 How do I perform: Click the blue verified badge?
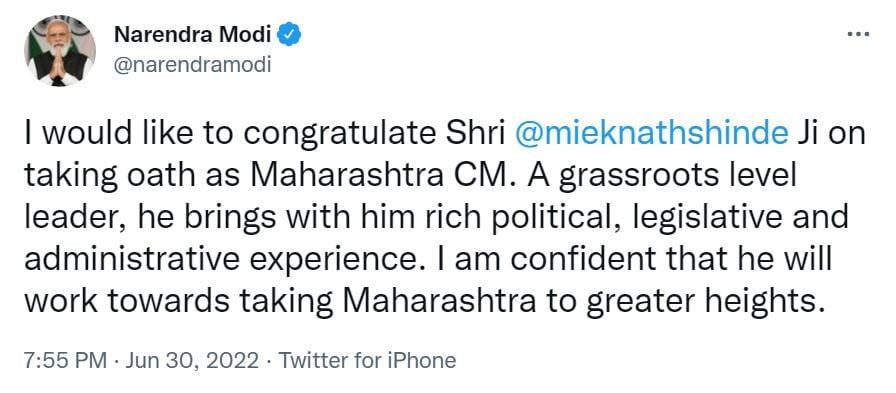[289, 36]
